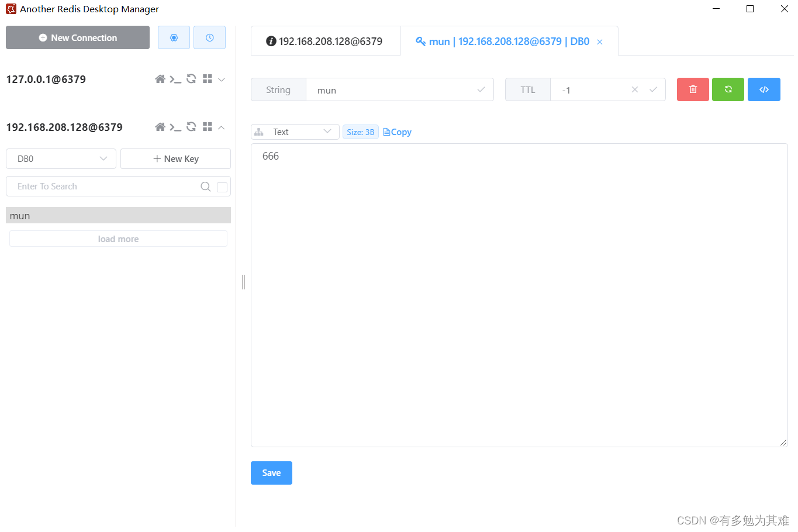Click the load more button
The image size is (798, 532).
[x=118, y=239]
